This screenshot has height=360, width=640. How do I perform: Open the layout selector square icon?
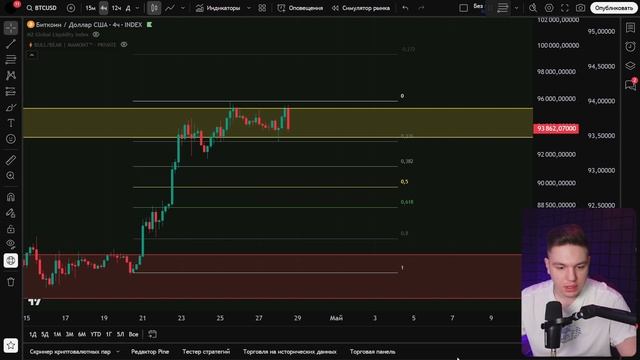coord(463,8)
